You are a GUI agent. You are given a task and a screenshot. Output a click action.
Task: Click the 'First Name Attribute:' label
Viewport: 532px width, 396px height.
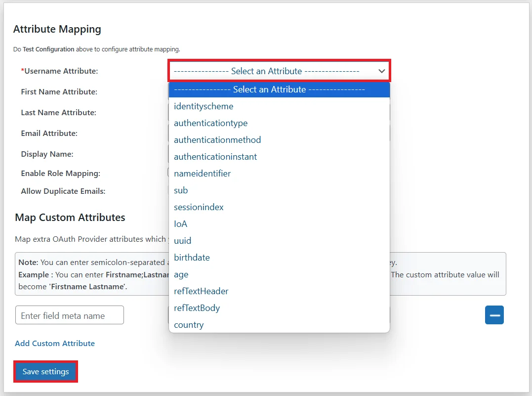(x=59, y=91)
